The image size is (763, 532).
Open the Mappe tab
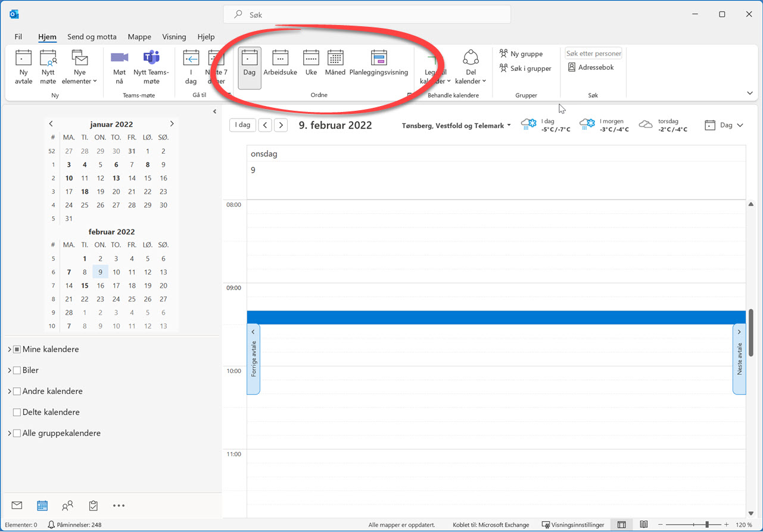[x=139, y=36]
